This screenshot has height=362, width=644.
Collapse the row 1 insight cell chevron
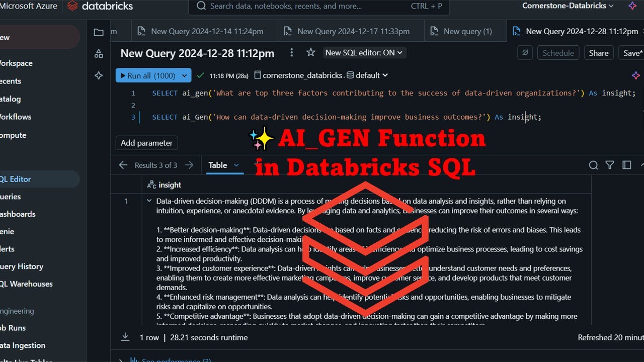[x=149, y=201]
